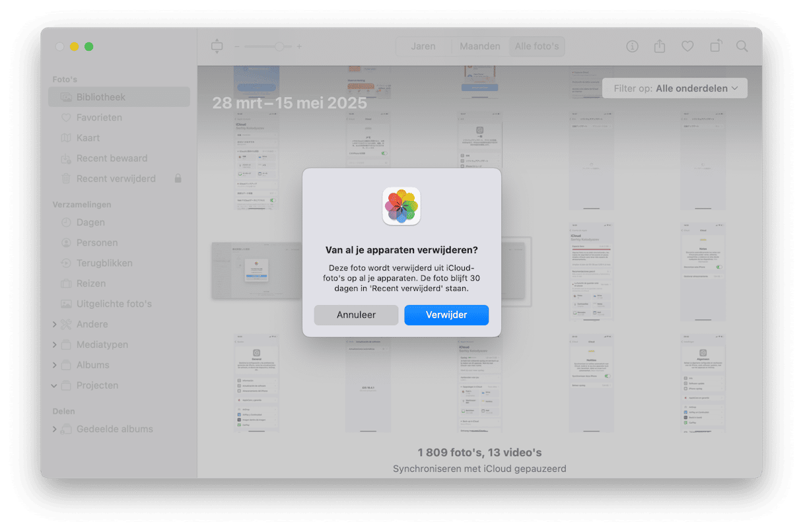Expand the Andere section chevron
803x532 pixels.
point(54,325)
